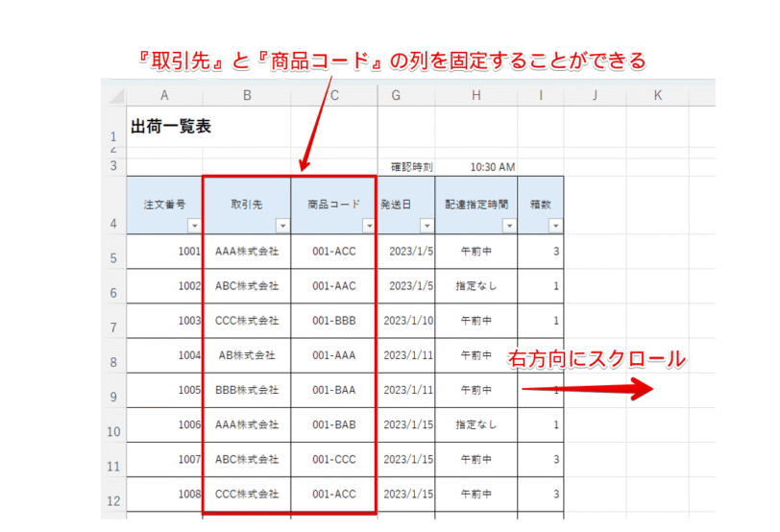Open the 発送日 filter dropdown

[427, 226]
